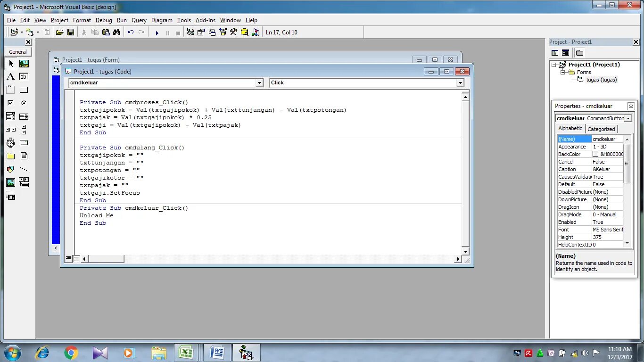Toggle Folders in the Project panel
644x362 pixels.
pos(579,53)
